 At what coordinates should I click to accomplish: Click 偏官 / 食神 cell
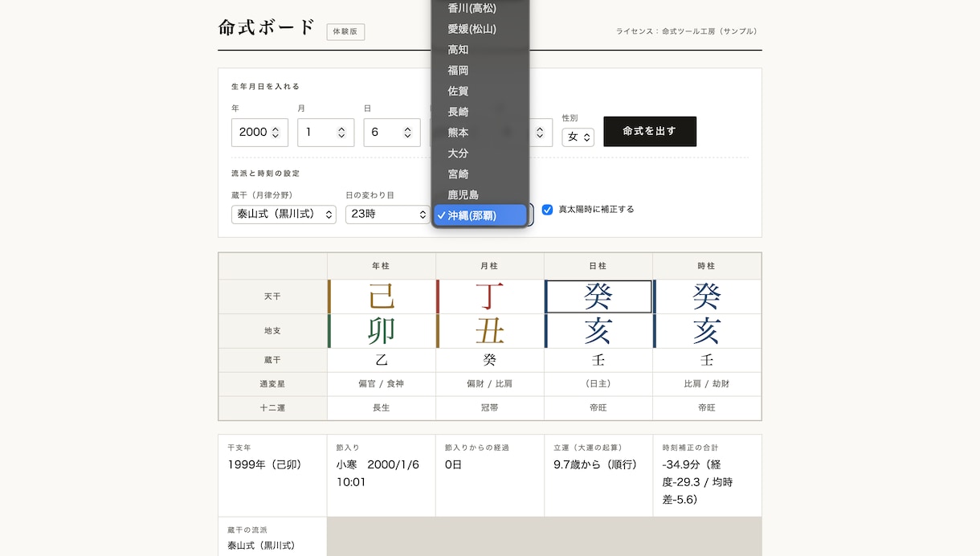[x=382, y=384]
